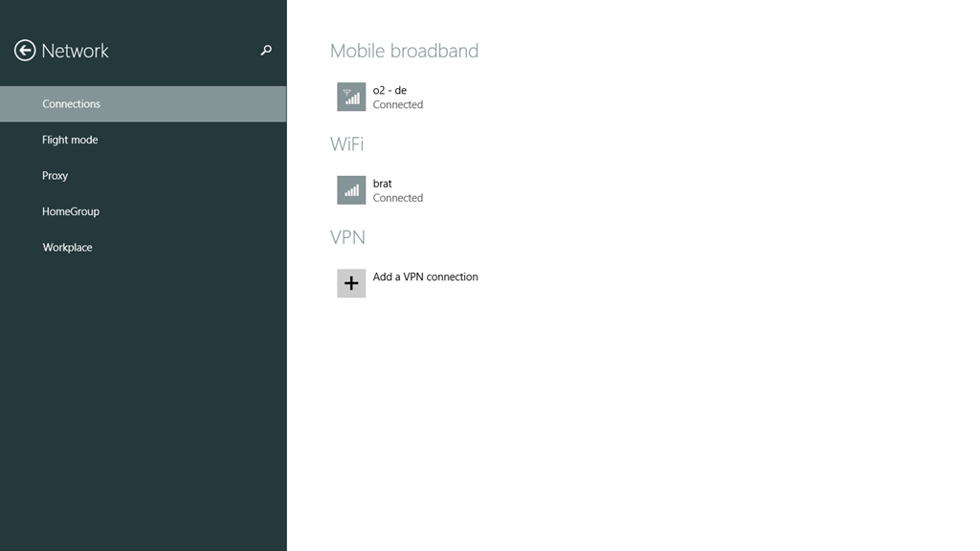Click Connected status under brat
Screen dimensions: 980x551
(x=398, y=198)
